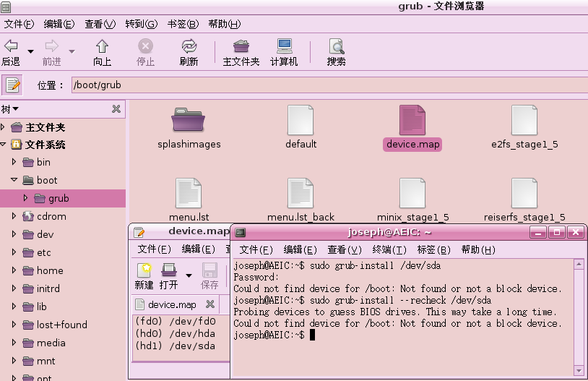Open the file browser 帮助(H) menu

(224, 24)
